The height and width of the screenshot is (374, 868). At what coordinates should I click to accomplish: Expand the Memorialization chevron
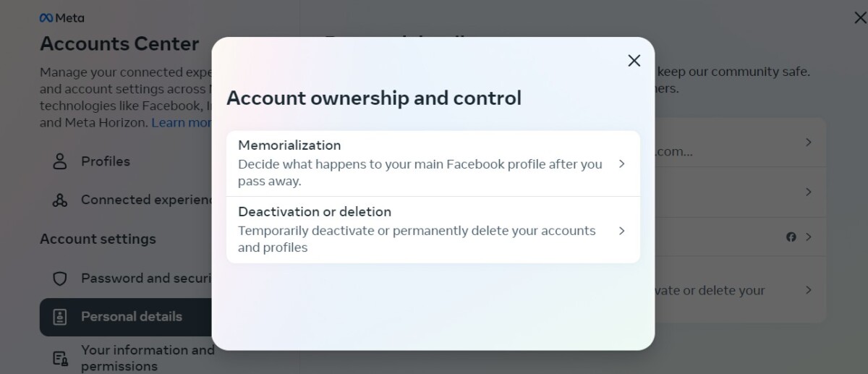point(621,164)
